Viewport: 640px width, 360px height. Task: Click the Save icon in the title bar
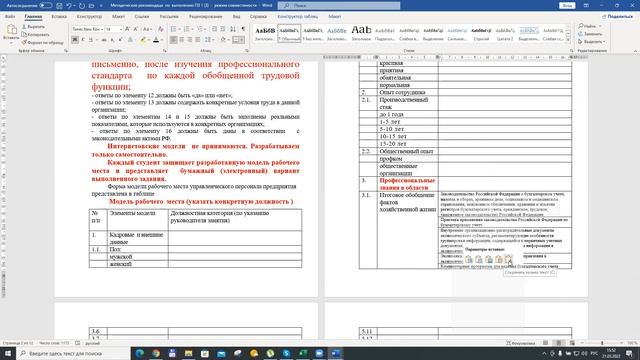tap(60, 5)
